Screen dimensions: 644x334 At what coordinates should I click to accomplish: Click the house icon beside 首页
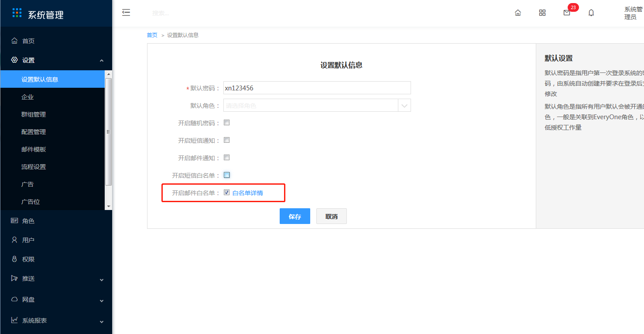click(x=14, y=41)
